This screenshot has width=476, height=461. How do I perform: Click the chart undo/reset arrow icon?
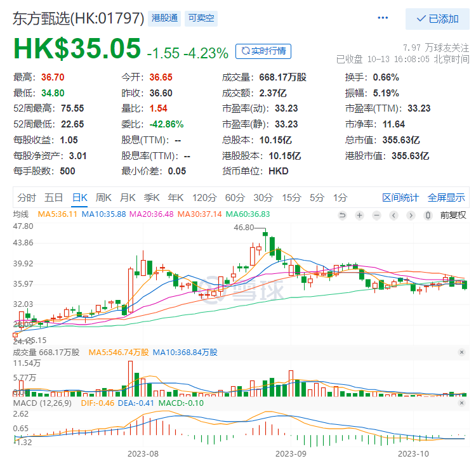pos(343,216)
